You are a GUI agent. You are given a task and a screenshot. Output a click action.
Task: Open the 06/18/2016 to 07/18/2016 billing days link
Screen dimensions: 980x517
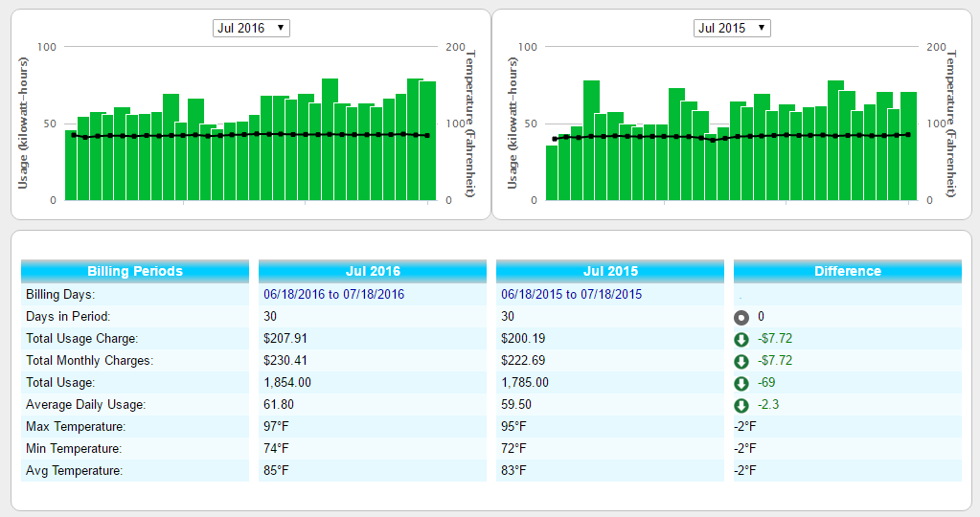tap(333, 294)
